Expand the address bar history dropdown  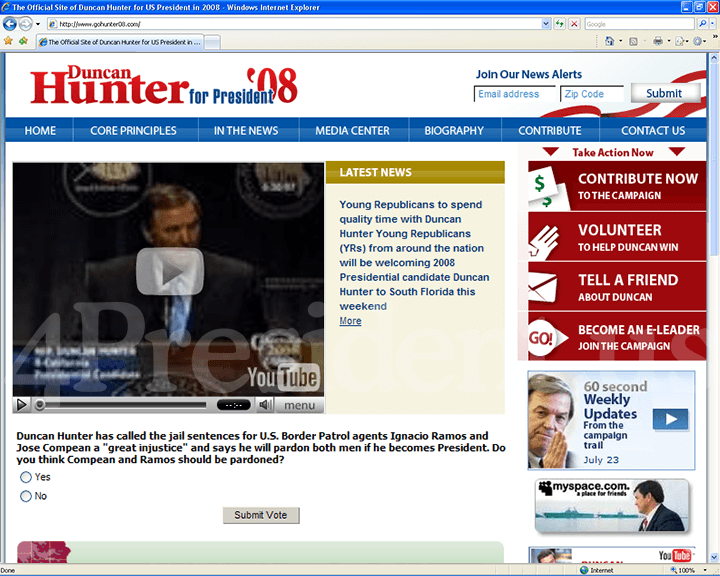[546, 24]
